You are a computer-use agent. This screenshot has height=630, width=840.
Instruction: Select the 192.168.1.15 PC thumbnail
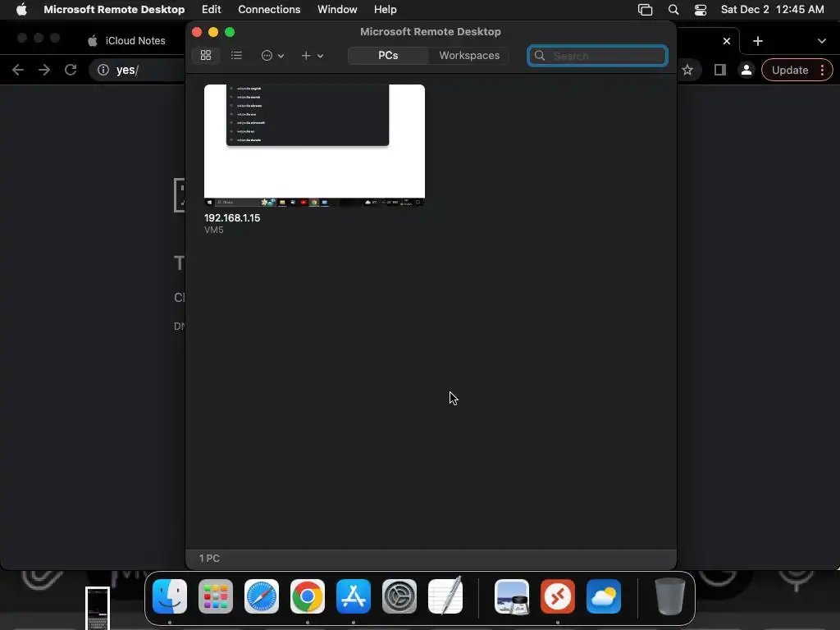click(314, 145)
